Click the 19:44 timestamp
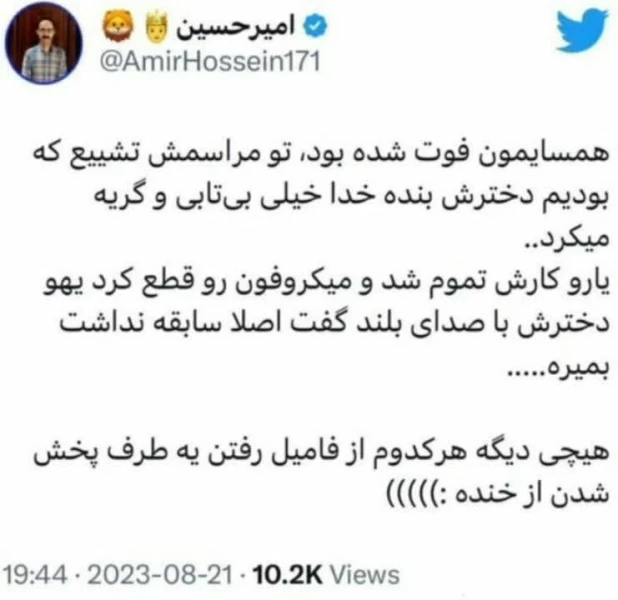618x600 pixels. pyautogui.click(x=35, y=575)
